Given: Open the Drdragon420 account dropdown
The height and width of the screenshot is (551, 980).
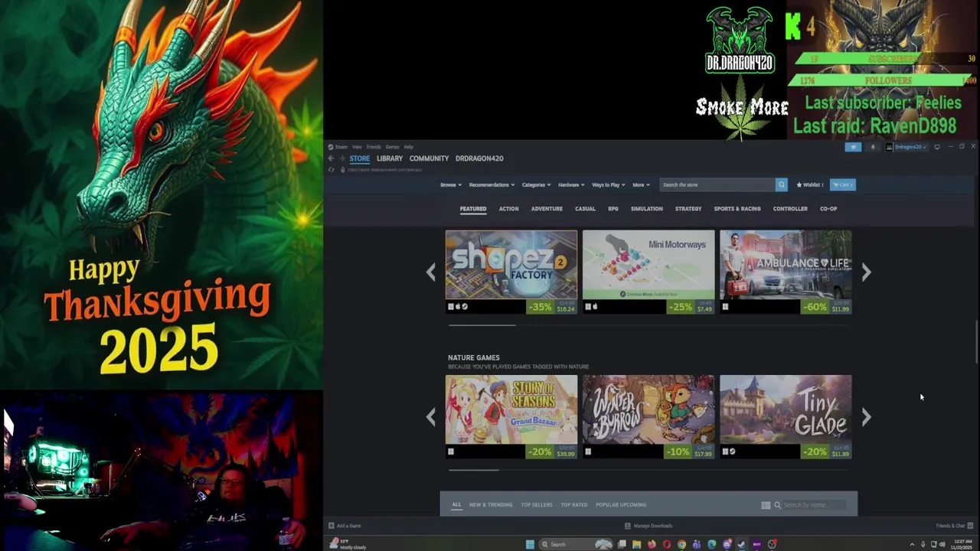Looking at the screenshot, I should pos(906,147).
